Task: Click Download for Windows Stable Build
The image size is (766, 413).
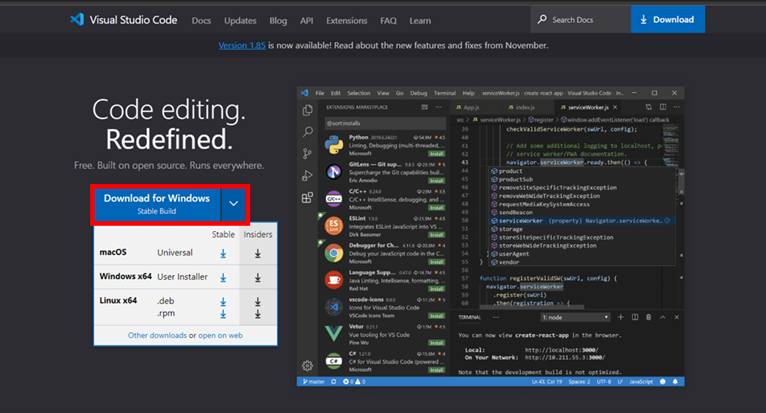Action: (x=157, y=204)
